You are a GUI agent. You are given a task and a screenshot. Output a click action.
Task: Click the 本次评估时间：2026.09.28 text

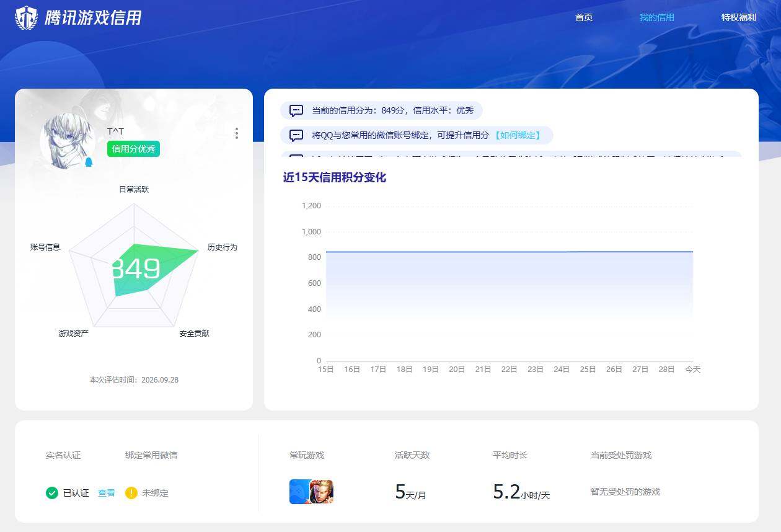134,379
